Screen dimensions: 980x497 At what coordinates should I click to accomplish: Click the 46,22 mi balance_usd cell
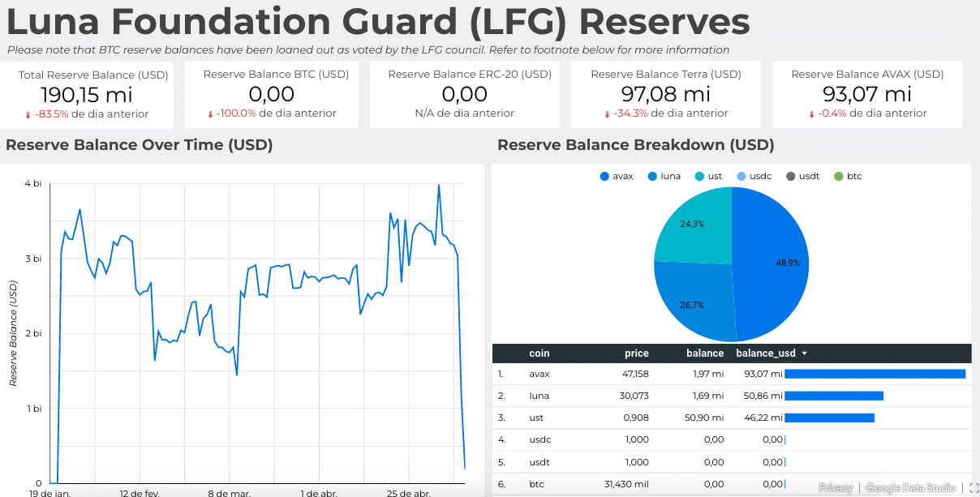click(763, 418)
